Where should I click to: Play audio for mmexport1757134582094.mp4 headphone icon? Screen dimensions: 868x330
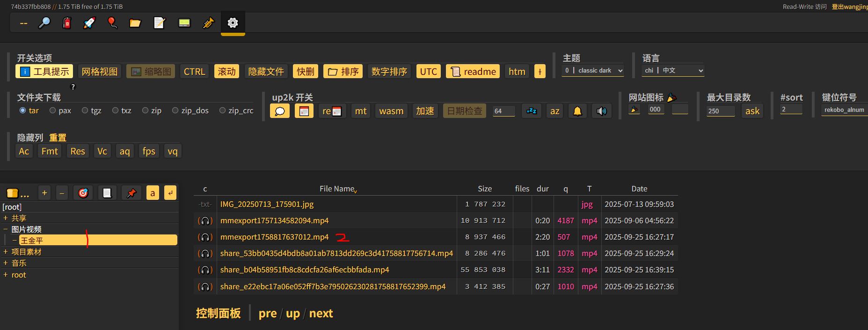[x=205, y=221]
